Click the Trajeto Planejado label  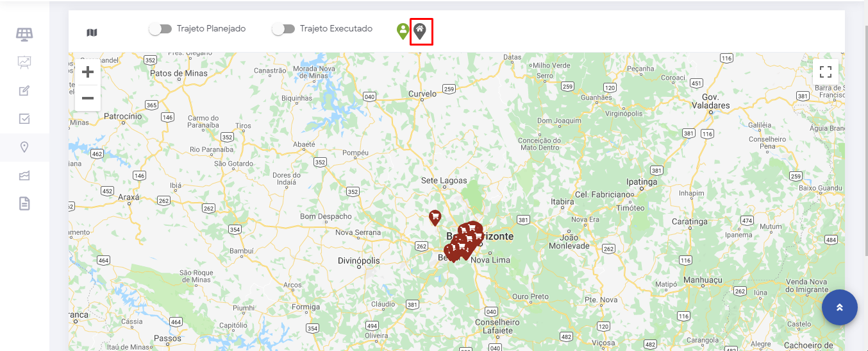[211, 29]
